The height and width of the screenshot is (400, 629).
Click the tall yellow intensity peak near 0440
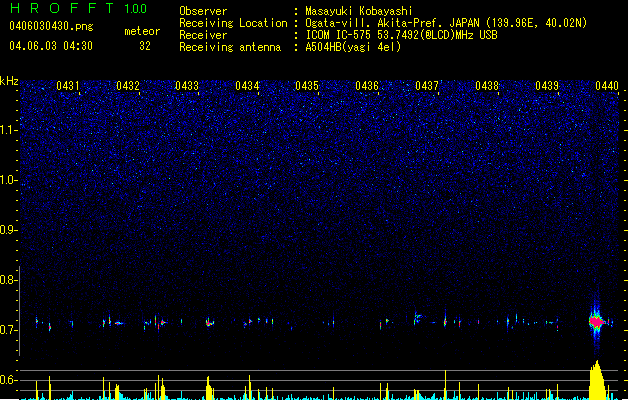597,380
